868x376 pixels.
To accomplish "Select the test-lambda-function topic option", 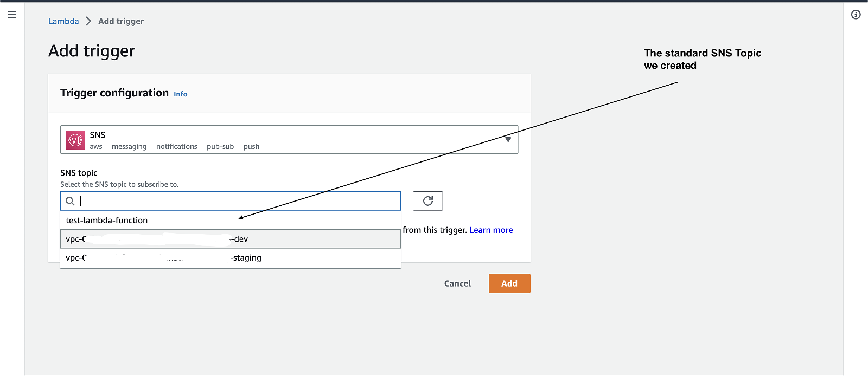I will tap(107, 221).
